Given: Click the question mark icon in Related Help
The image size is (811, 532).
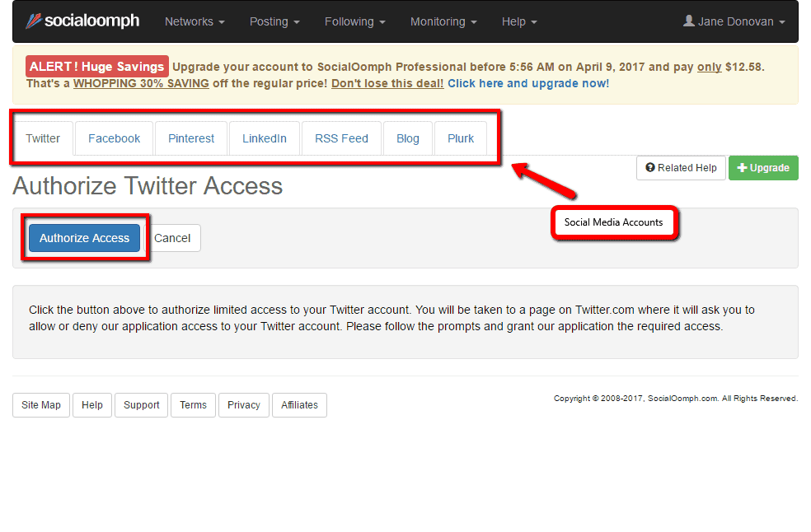Looking at the screenshot, I should click(650, 167).
